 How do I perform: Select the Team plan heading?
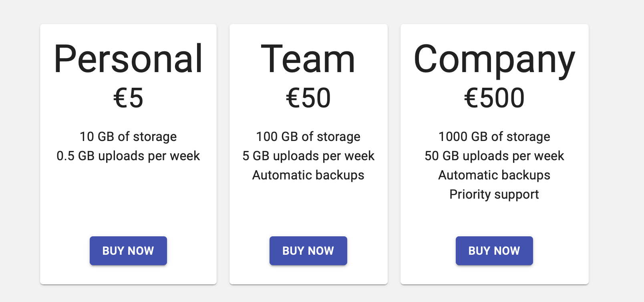coord(308,59)
